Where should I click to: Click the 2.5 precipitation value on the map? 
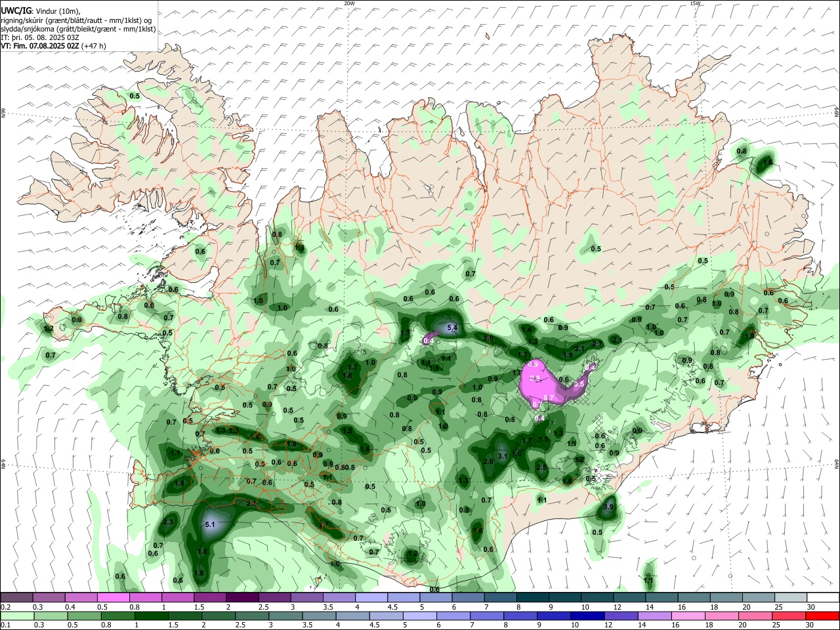pos(541,467)
